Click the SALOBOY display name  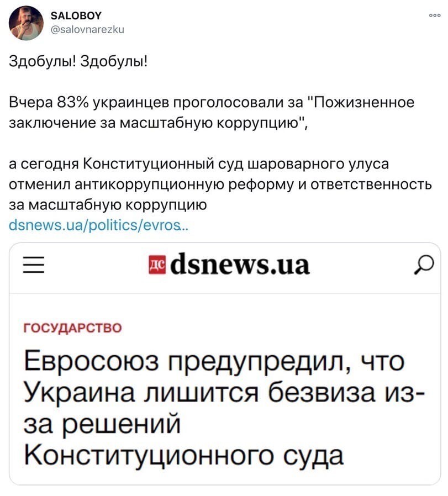click(x=76, y=16)
